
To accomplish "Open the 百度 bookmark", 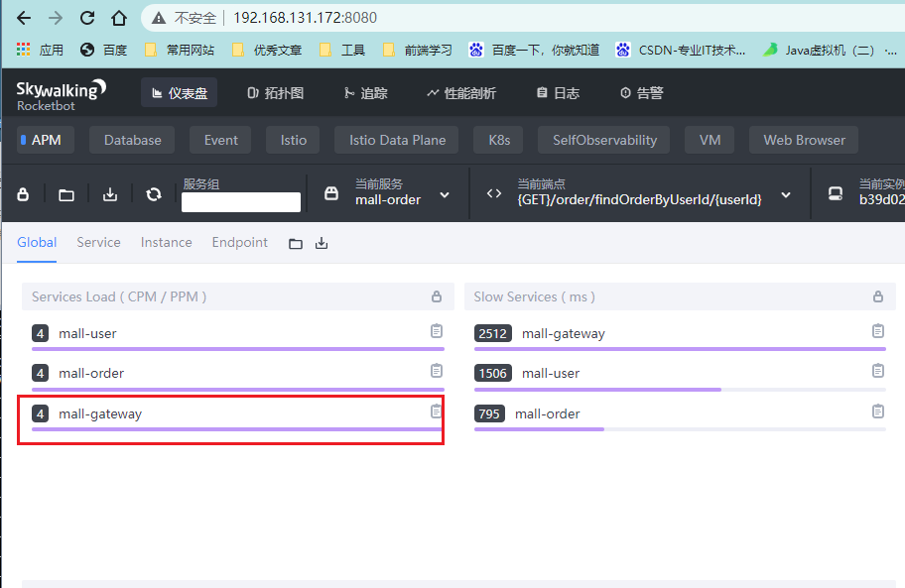I will (104, 51).
